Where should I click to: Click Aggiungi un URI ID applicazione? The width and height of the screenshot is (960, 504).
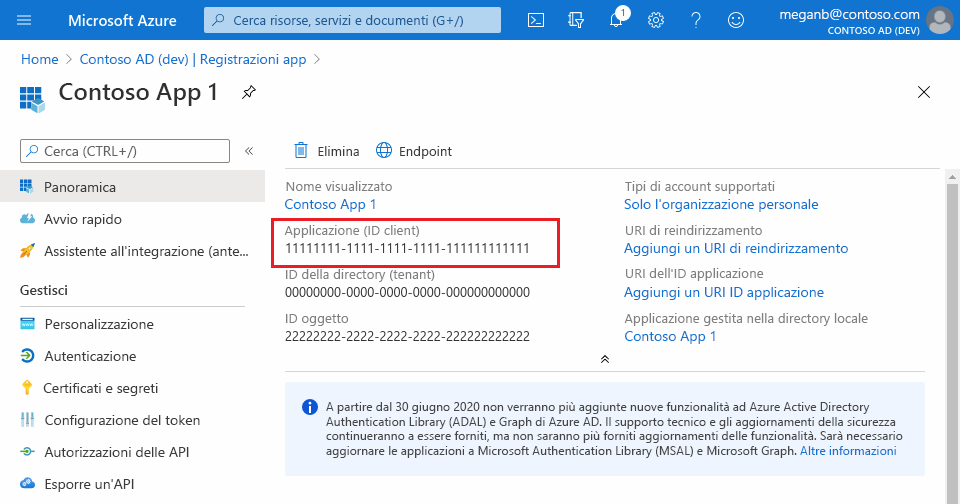(x=724, y=292)
